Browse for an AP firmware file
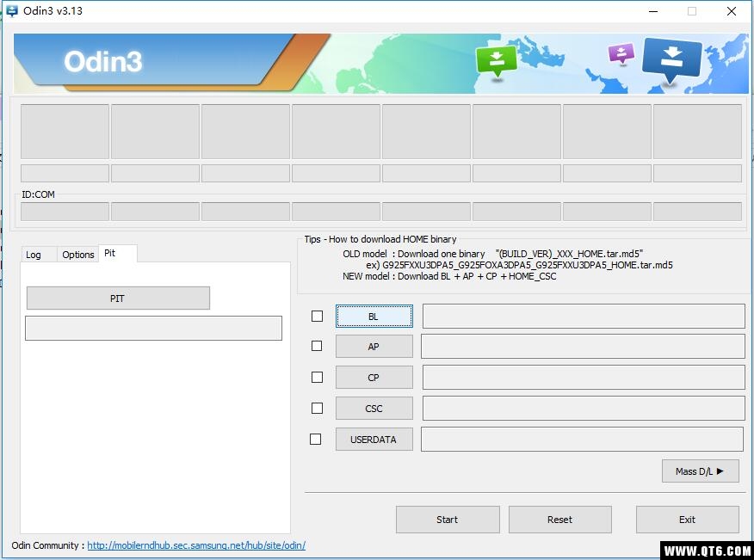 click(374, 347)
